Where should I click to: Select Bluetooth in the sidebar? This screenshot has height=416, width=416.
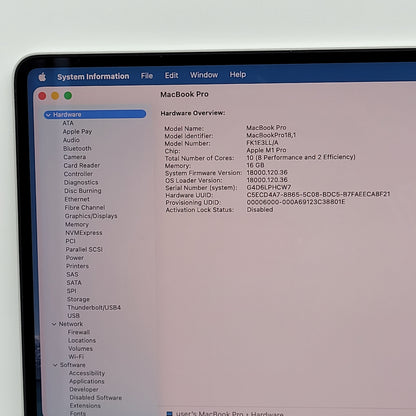pos(77,148)
